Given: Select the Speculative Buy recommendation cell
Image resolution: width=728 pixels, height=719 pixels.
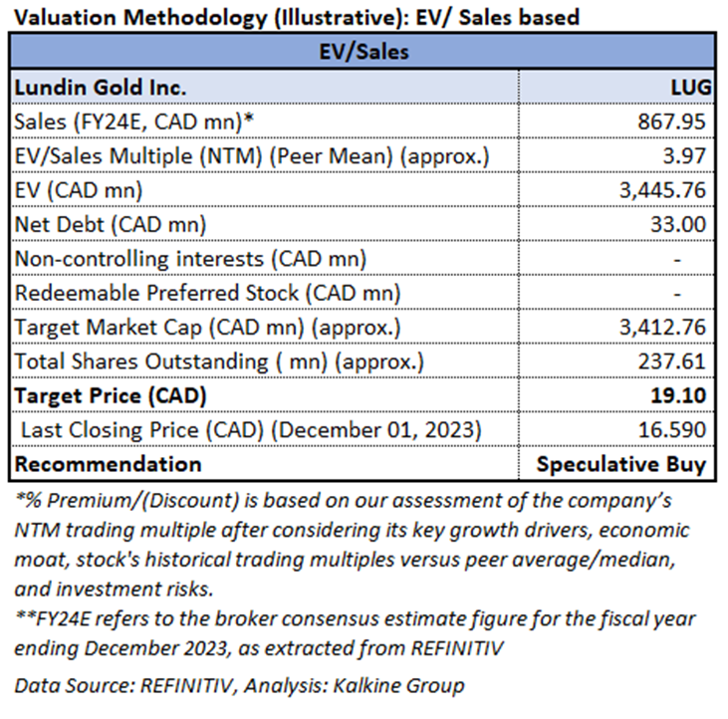Looking at the screenshot, I should 622,464.
